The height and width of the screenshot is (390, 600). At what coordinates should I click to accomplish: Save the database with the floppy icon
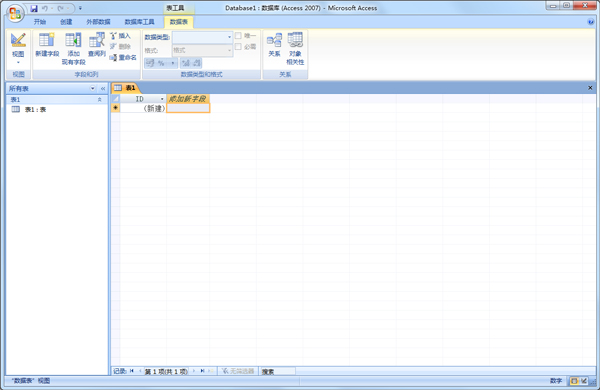[34, 8]
